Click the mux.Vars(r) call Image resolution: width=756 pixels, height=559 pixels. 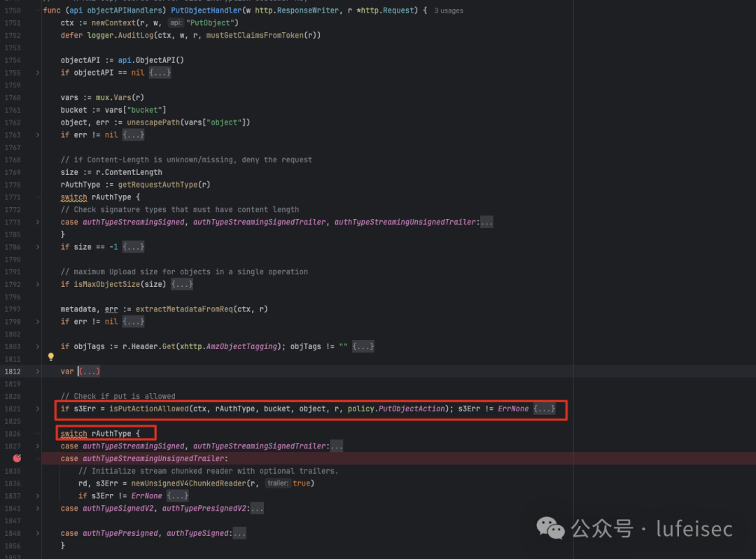click(x=120, y=97)
